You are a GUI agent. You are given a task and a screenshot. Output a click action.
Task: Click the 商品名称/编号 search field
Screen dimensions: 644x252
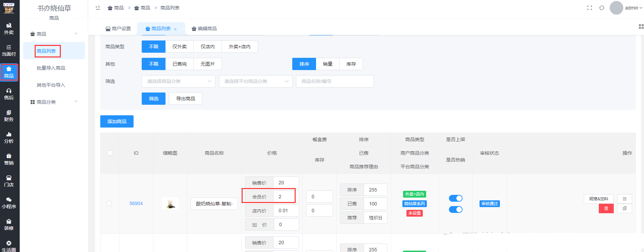pos(335,81)
